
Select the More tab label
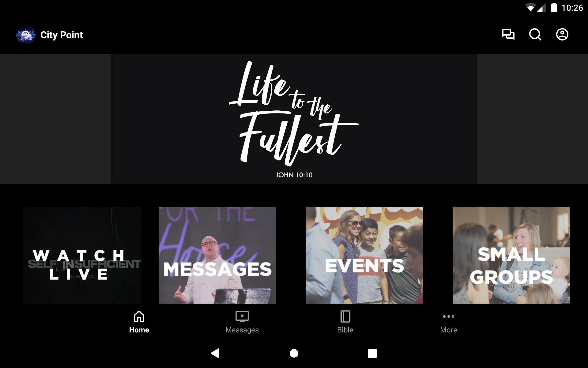(x=448, y=330)
